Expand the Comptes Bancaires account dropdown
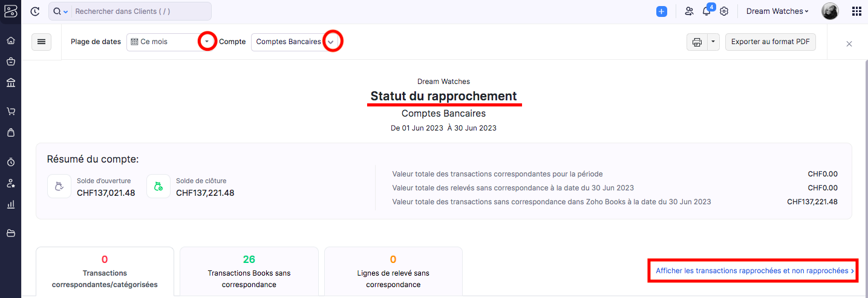868x298 pixels. (331, 42)
